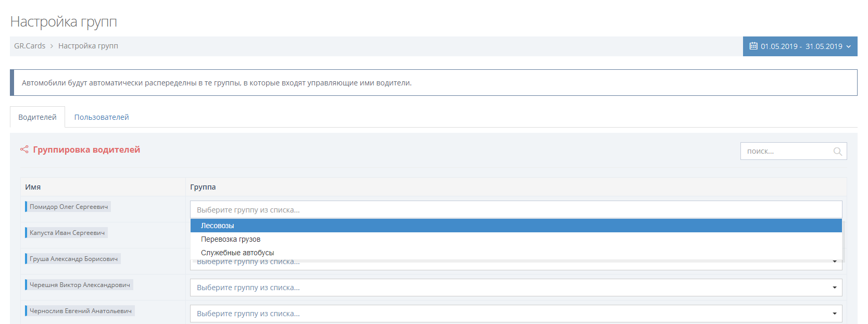Click the Настройка групп breadcrumb item

coord(88,46)
